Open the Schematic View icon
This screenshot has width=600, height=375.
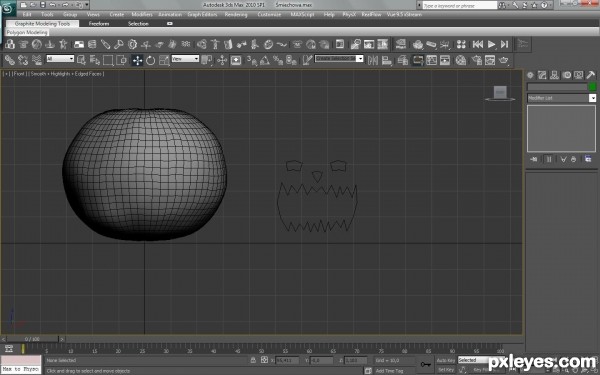[x=445, y=60]
